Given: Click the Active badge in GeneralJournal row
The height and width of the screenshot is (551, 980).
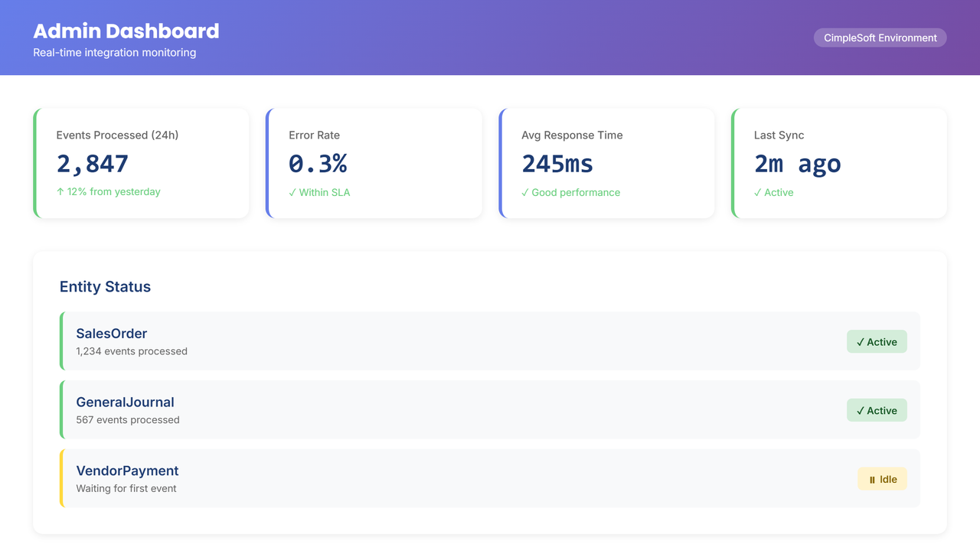Looking at the screenshot, I should 877,410.
